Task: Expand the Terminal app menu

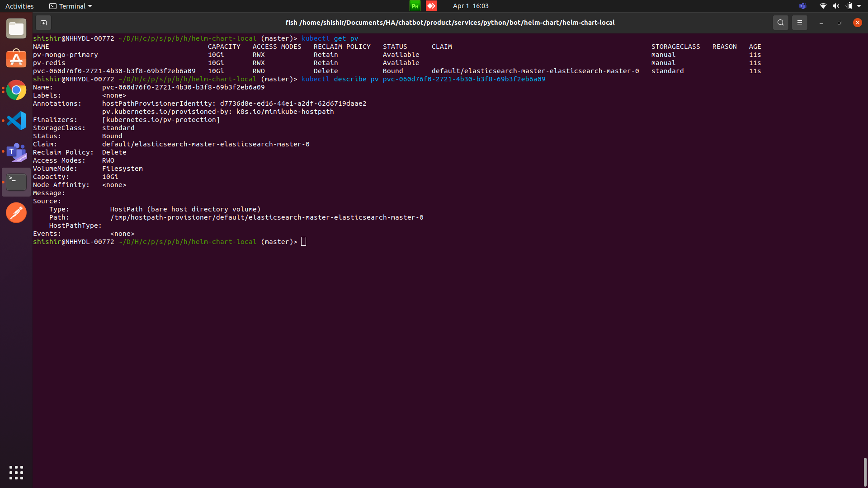Action: [71, 6]
